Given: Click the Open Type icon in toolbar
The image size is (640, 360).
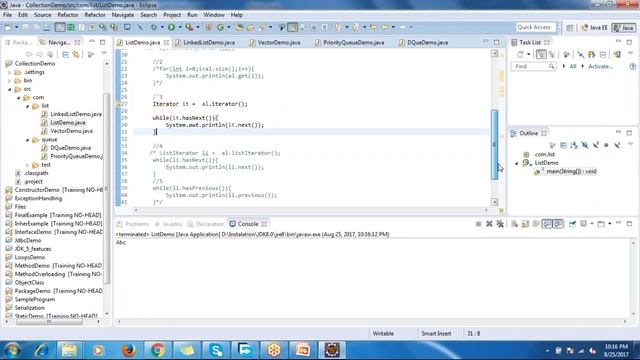Looking at the screenshot, I should tap(240, 27).
